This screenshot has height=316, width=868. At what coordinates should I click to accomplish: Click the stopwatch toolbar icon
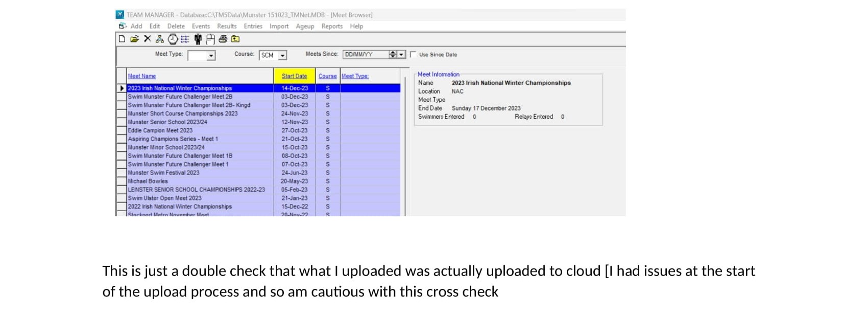click(173, 39)
